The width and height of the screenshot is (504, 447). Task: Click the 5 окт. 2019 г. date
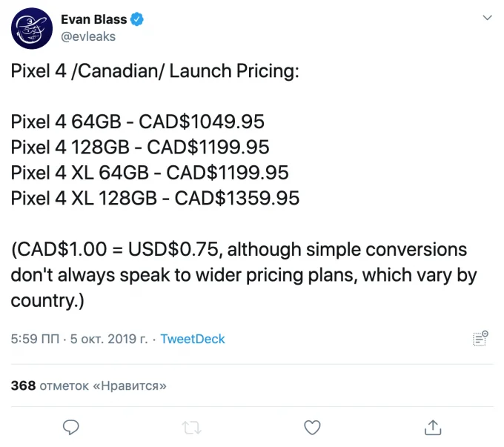109,339
